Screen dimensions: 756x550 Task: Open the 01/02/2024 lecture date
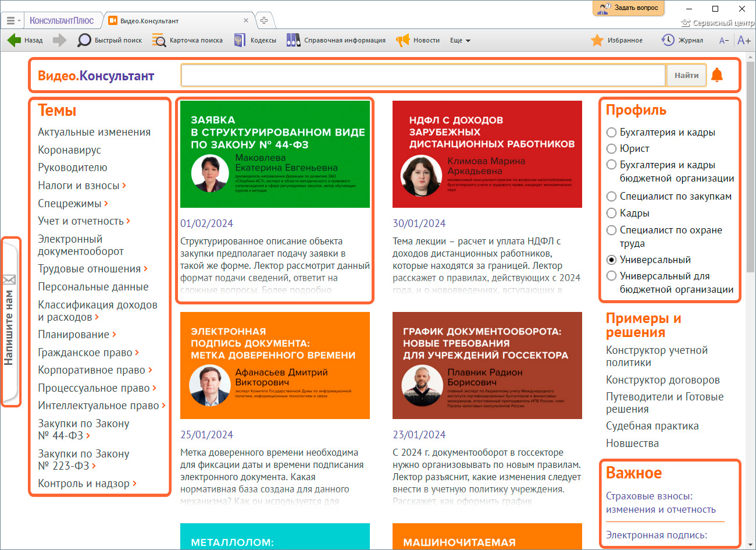(206, 223)
